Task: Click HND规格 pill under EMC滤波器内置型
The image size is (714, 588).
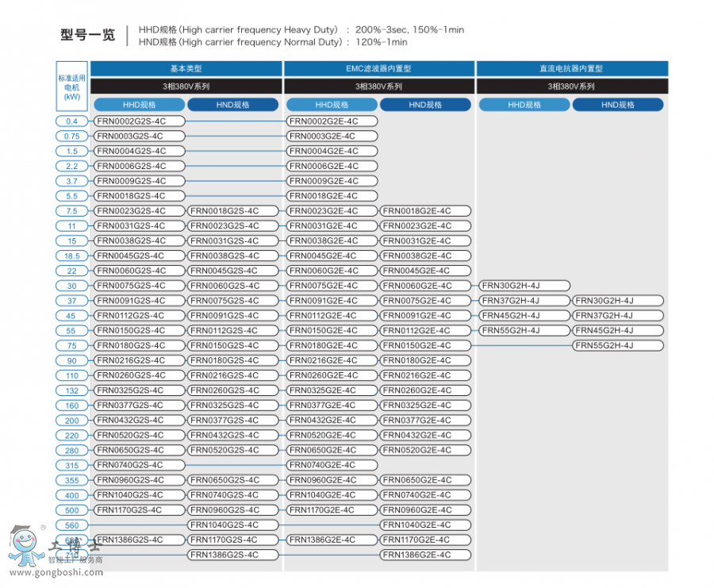Action: [x=425, y=105]
